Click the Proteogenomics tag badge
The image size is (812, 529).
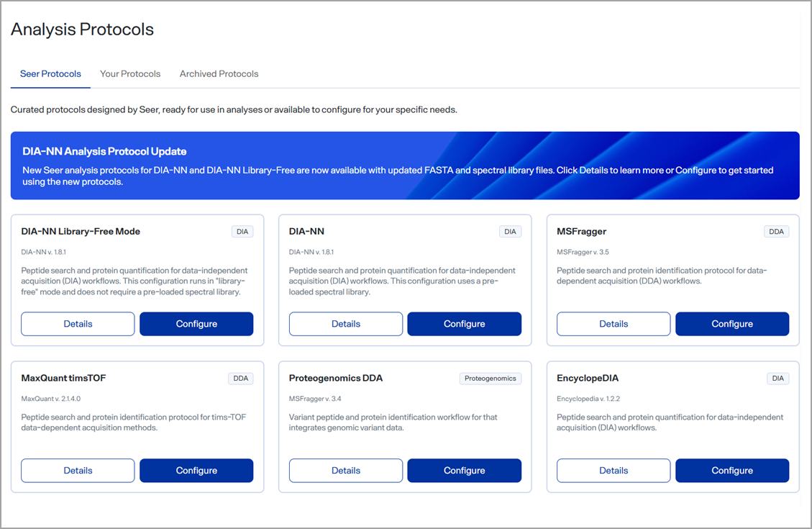point(490,379)
